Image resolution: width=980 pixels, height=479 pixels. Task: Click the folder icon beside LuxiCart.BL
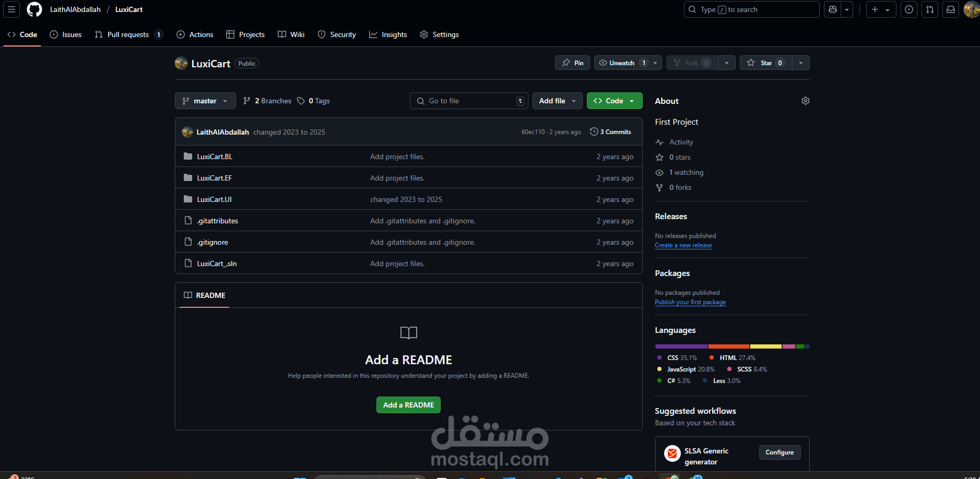tap(188, 157)
